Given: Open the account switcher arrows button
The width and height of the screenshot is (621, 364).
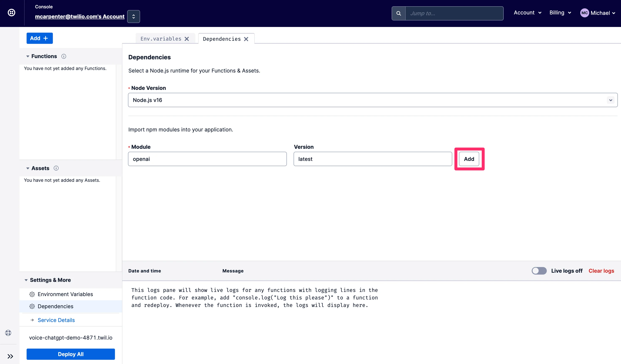Looking at the screenshot, I should click(134, 17).
